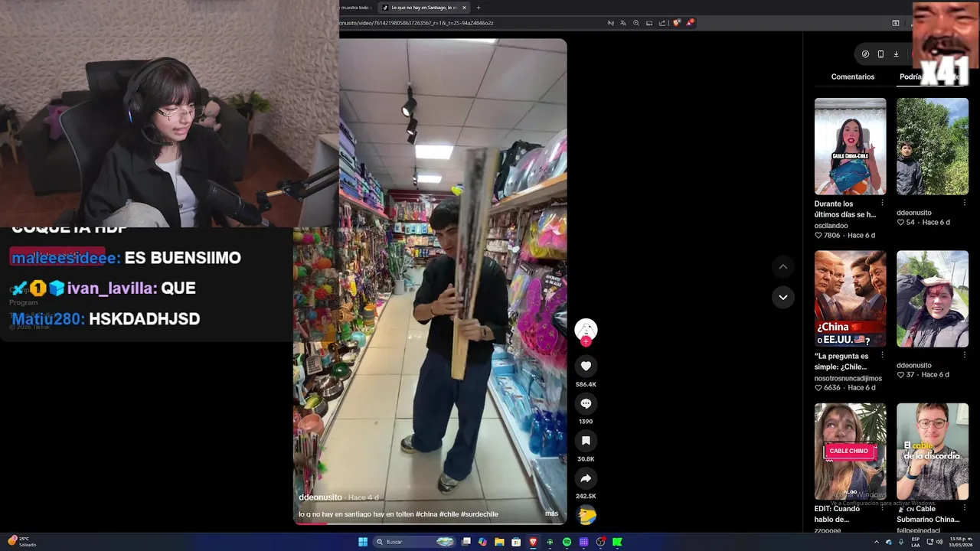
Task: Open options menu for 'EDIT: Cuando hablo de' video
Action: (882, 508)
